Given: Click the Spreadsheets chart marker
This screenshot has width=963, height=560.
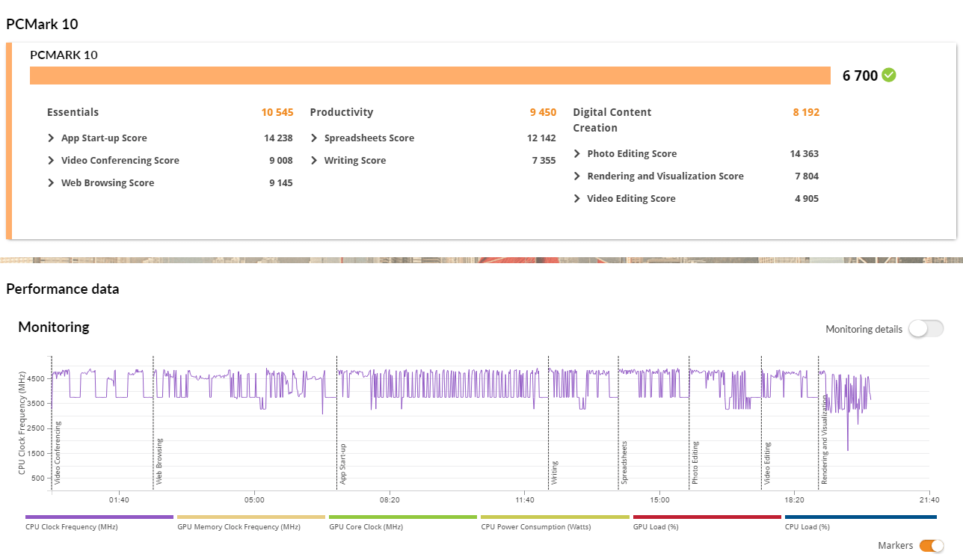Looking at the screenshot, I should pos(624,462).
